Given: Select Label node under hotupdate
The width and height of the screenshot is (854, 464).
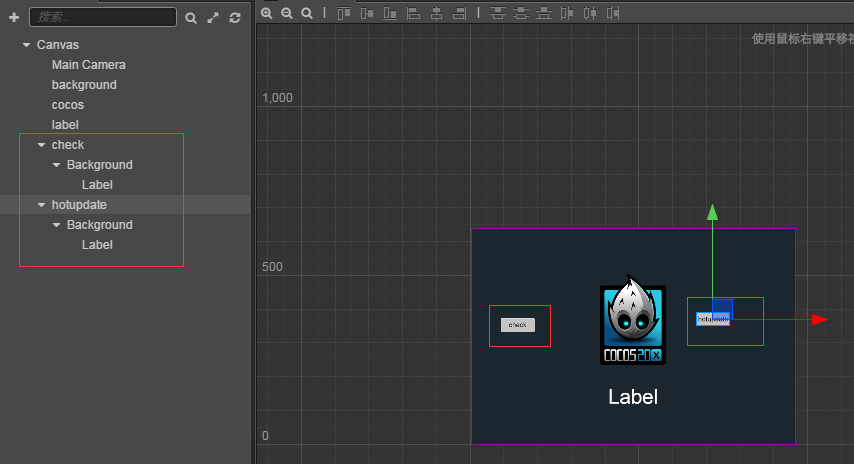Looking at the screenshot, I should (x=97, y=245).
